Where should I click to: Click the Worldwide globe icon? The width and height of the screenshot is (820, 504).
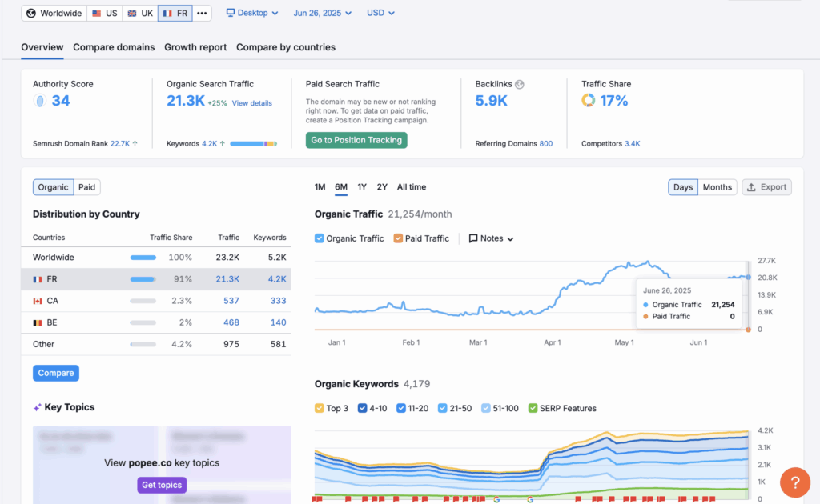31,14
